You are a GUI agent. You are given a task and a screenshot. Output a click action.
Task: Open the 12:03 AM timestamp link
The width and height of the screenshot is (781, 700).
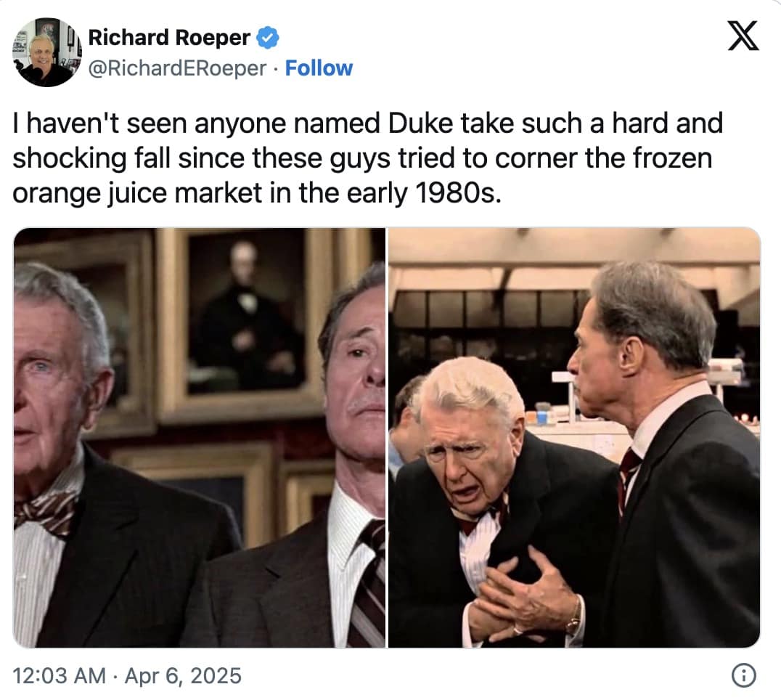tap(59, 676)
